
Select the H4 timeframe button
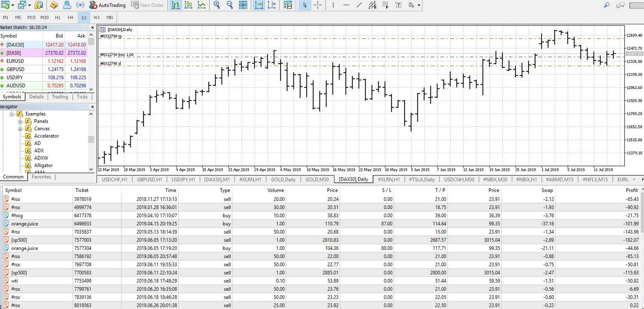tap(70, 17)
